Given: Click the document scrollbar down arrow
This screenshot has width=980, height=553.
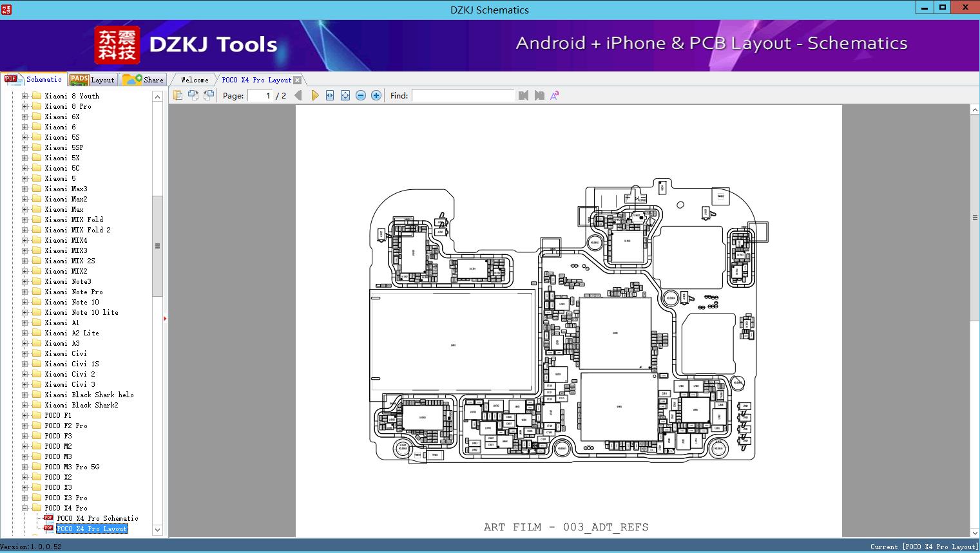Looking at the screenshot, I should 975,532.
